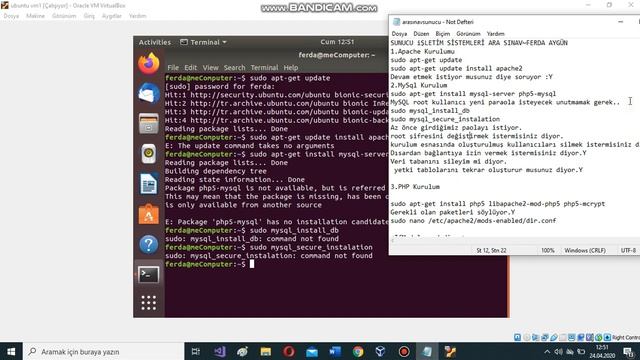Open the Ubuntu clock reading Cum 12:51
This screenshot has width=640, height=360.
[337, 42]
